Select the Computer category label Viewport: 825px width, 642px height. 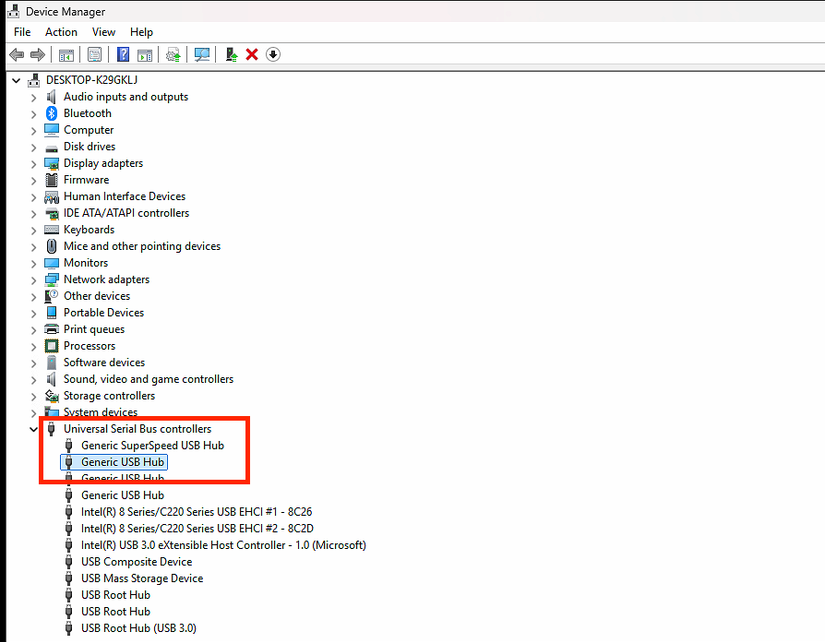point(89,130)
